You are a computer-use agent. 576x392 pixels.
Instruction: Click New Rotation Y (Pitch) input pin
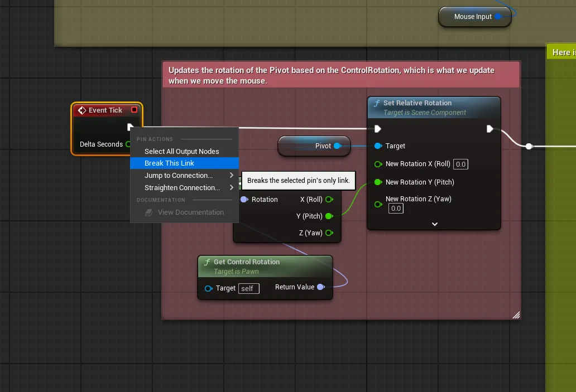tap(378, 182)
